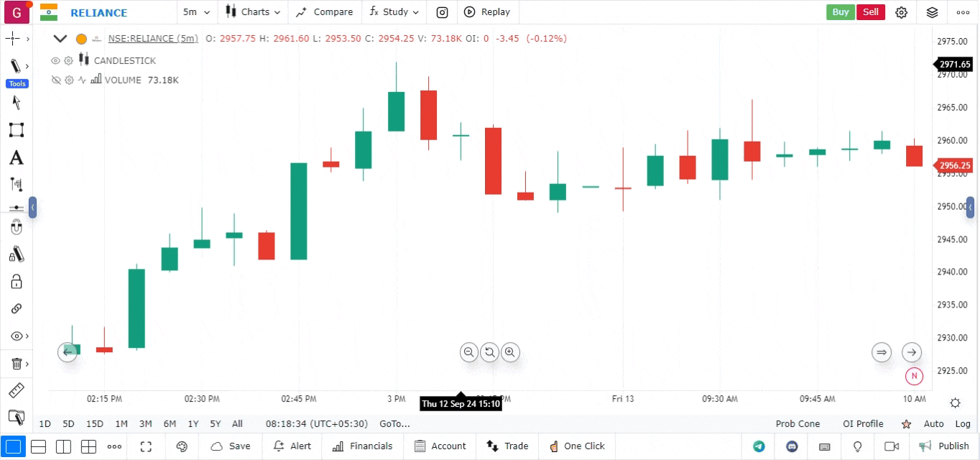Click the GoTo date field
Screen dimensions: 980x460
[394, 424]
